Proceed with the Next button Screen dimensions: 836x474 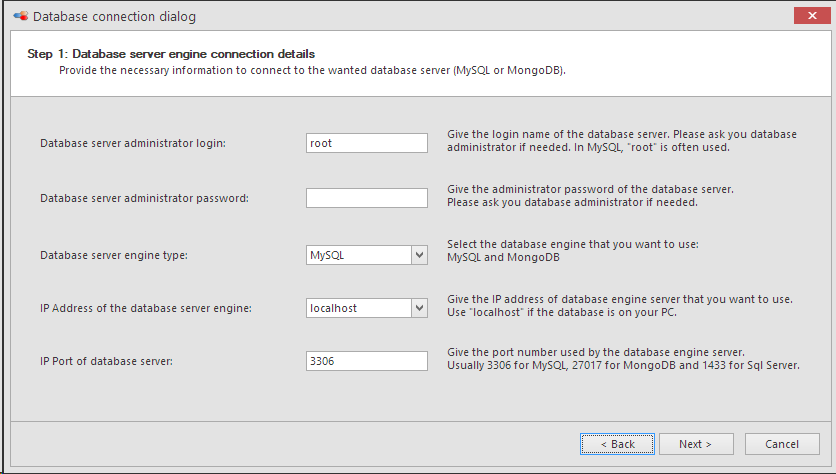[x=696, y=444]
